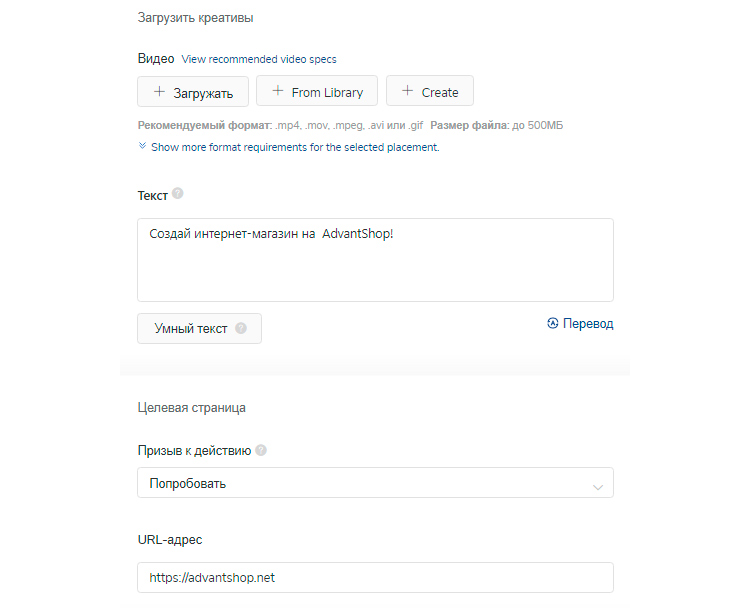Click the help icon next to Текст
The image size is (750, 608).
pos(178,194)
